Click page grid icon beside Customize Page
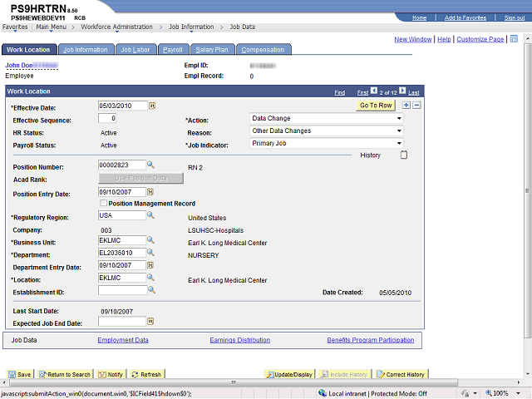This screenshot has width=532, height=399. pyautogui.click(x=514, y=39)
